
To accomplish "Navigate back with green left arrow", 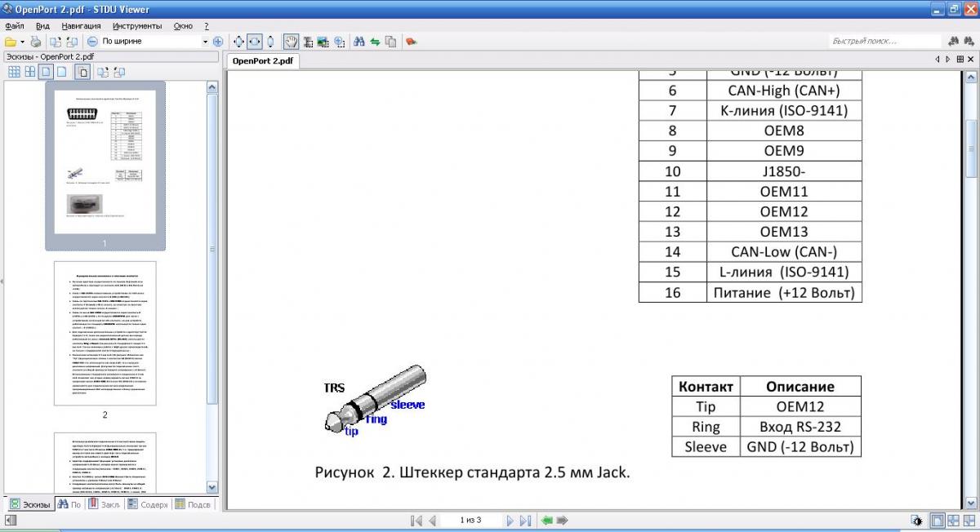I will [x=547, y=520].
